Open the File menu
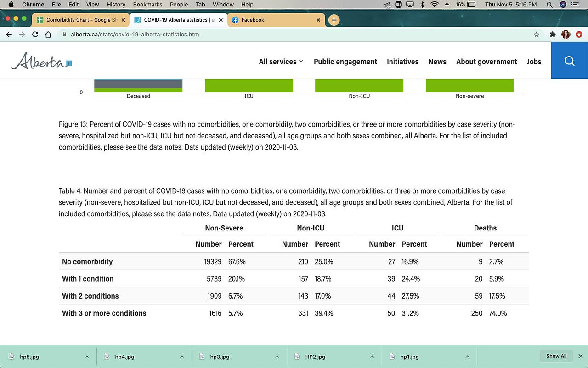The height and width of the screenshot is (368, 588). (57, 5)
